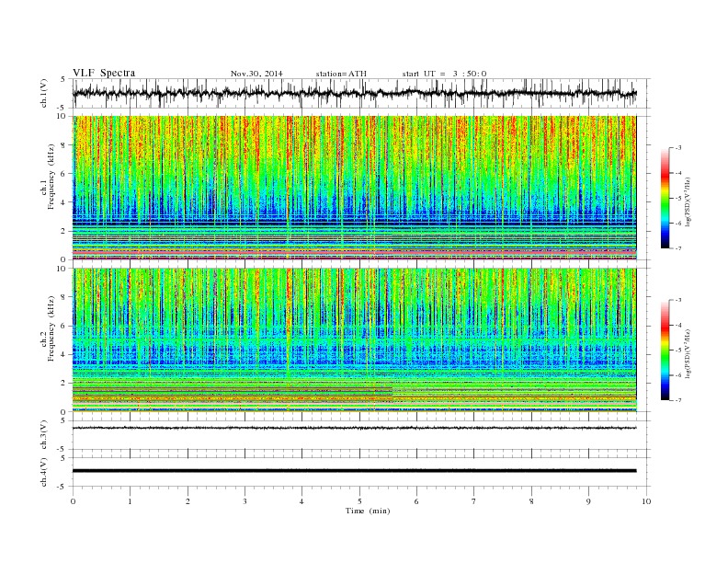Click the ch.1 spectrogram panel
This screenshot has width=728, height=563.
coord(354,188)
